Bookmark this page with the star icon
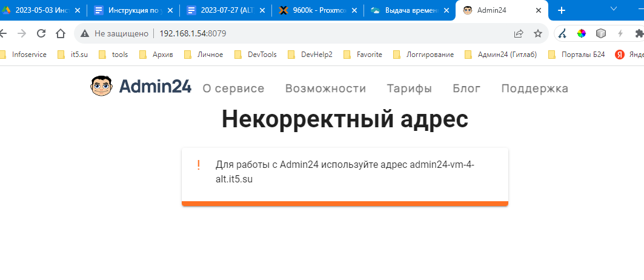 tap(538, 34)
